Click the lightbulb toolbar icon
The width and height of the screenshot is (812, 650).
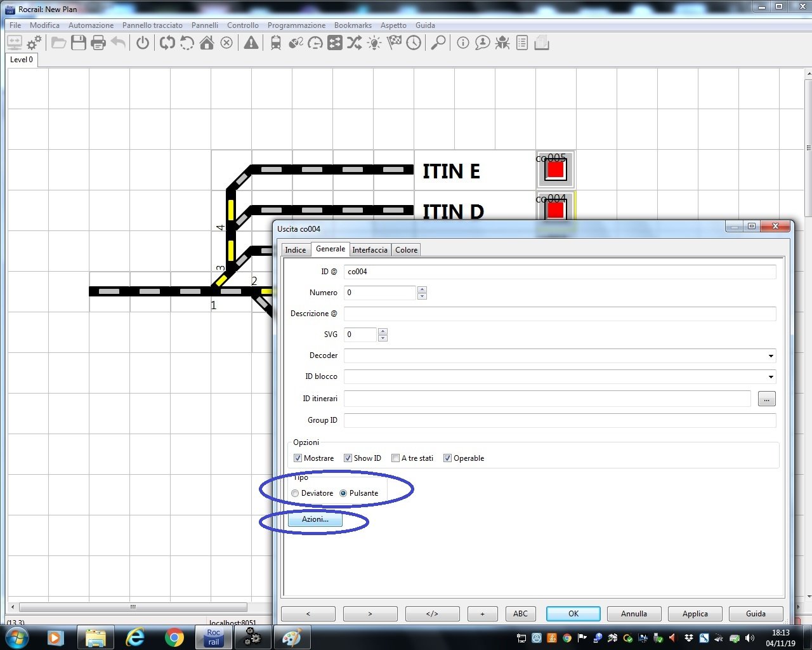point(374,43)
